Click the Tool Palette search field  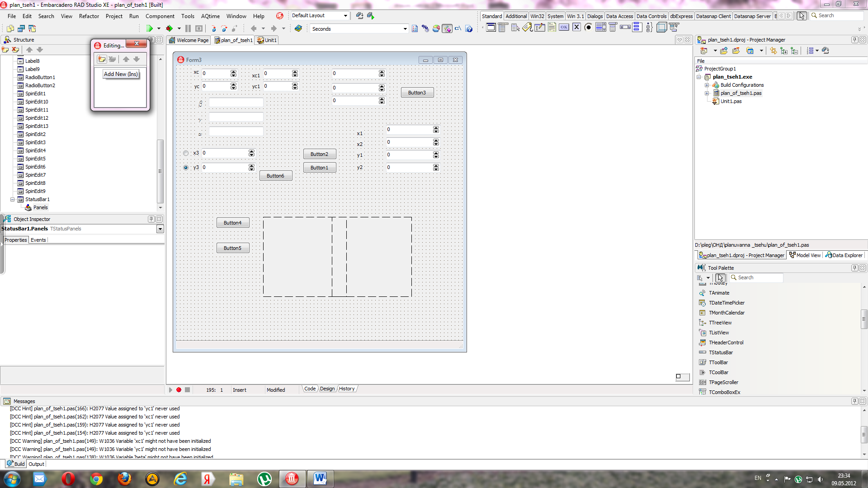[x=756, y=278]
